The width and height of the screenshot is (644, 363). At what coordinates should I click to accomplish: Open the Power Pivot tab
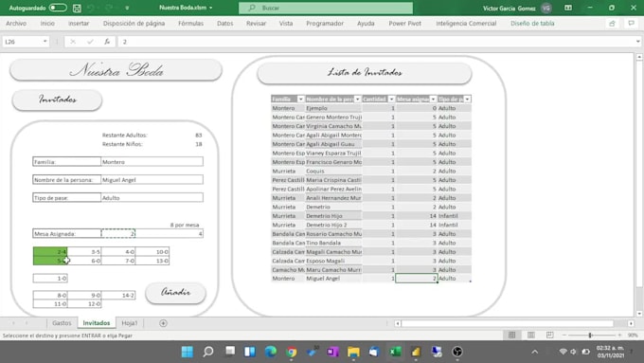405,24
